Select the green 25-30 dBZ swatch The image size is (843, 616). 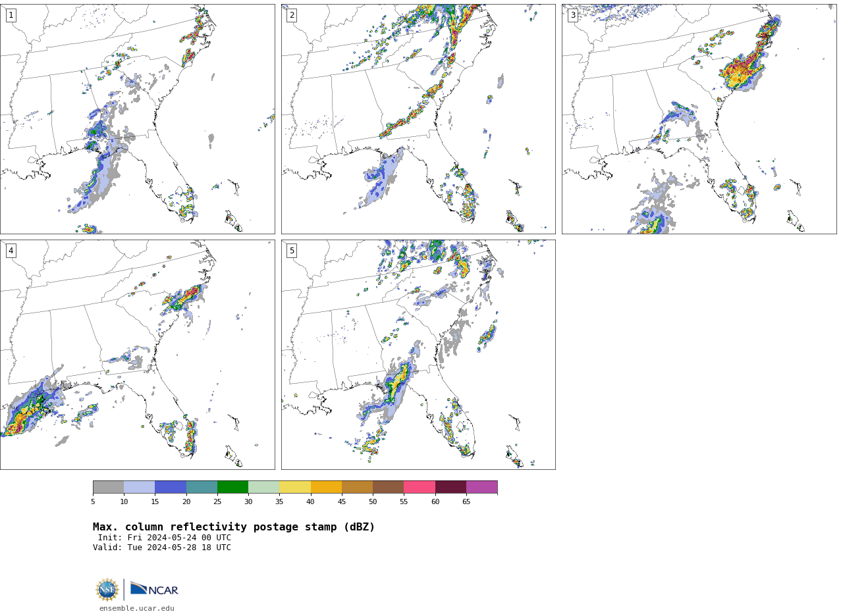point(232,487)
